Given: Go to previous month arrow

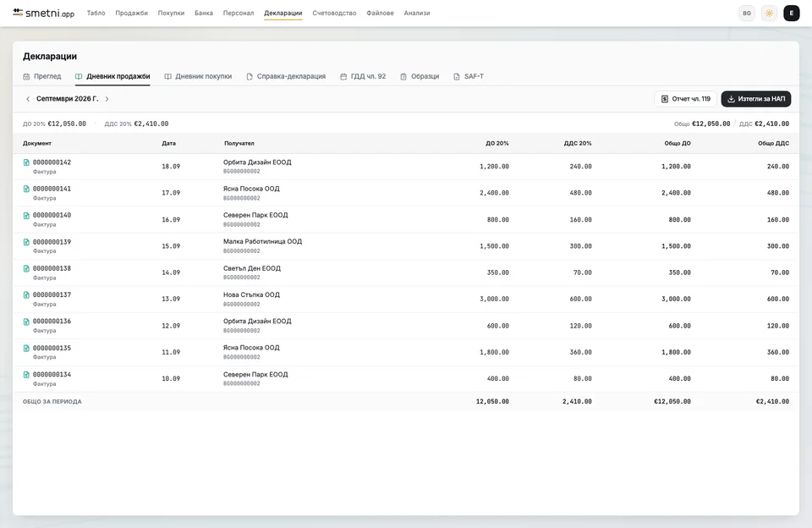Looking at the screenshot, I should tap(28, 99).
